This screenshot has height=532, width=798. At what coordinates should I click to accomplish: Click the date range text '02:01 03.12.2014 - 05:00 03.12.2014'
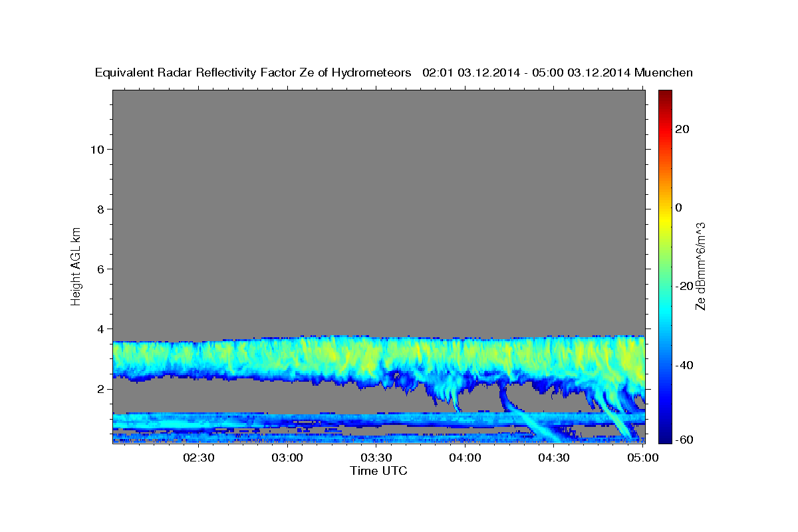tap(526, 72)
